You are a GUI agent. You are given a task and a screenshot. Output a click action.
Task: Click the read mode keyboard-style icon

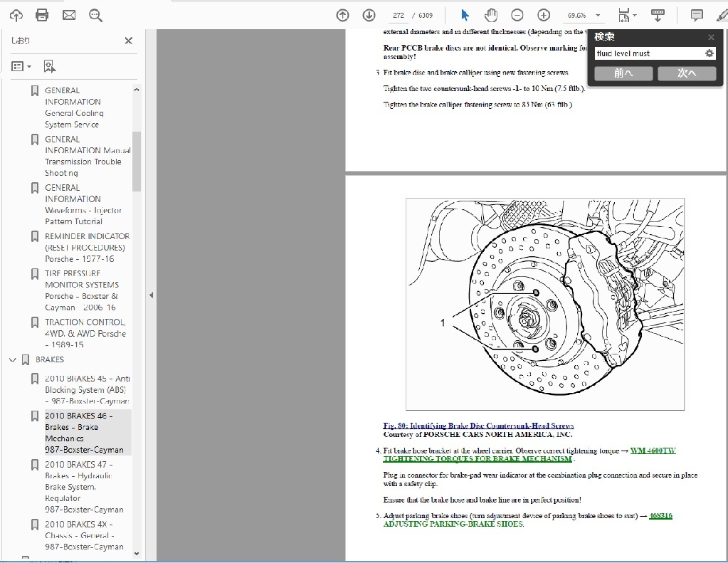tap(658, 16)
